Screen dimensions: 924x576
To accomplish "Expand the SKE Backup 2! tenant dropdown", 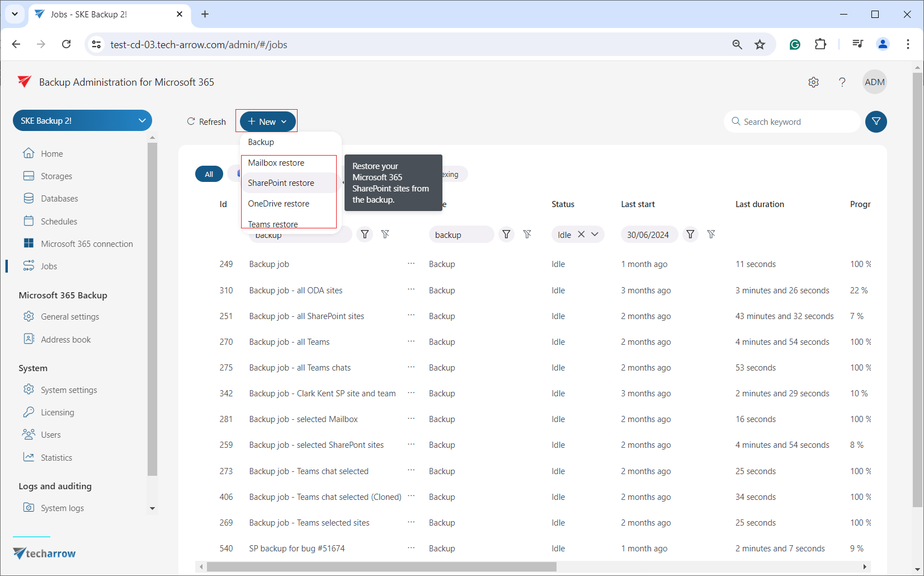I will (x=142, y=121).
